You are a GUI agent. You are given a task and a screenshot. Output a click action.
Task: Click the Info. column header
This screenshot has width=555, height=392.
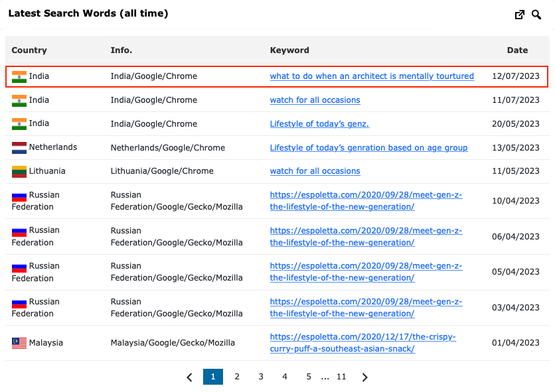[121, 50]
